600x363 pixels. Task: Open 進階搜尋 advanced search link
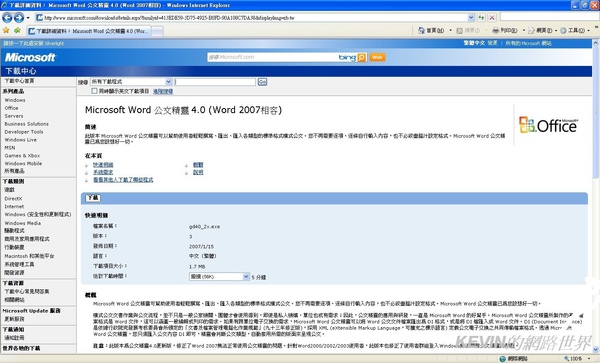163,91
